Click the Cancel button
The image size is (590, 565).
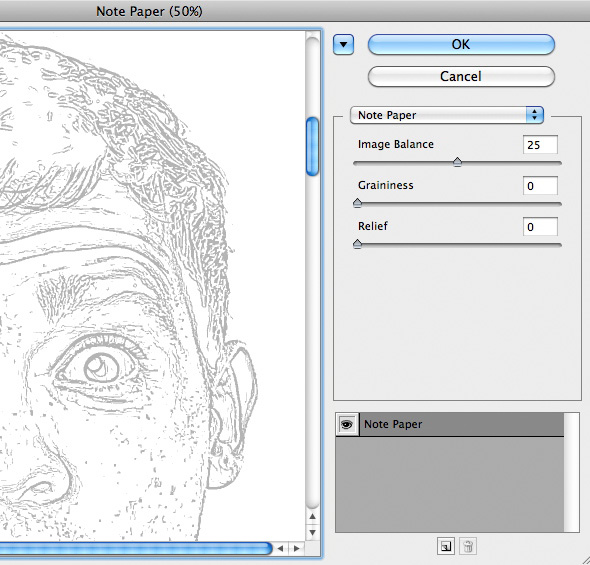click(461, 76)
